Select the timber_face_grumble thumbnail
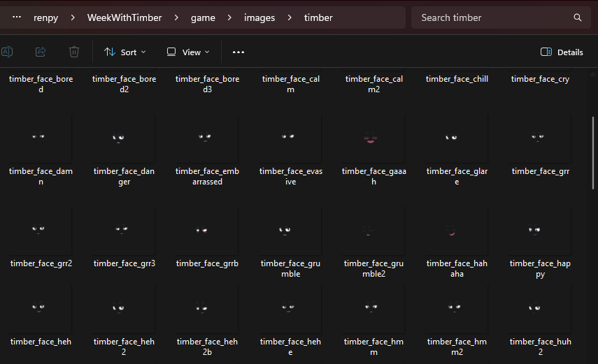 tap(291, 231)
